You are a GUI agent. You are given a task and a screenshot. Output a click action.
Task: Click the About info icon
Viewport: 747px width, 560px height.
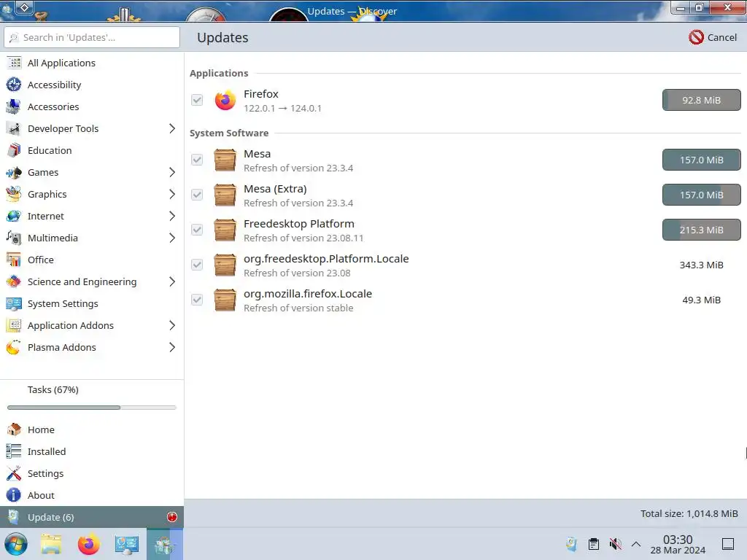tap(14, 495)
